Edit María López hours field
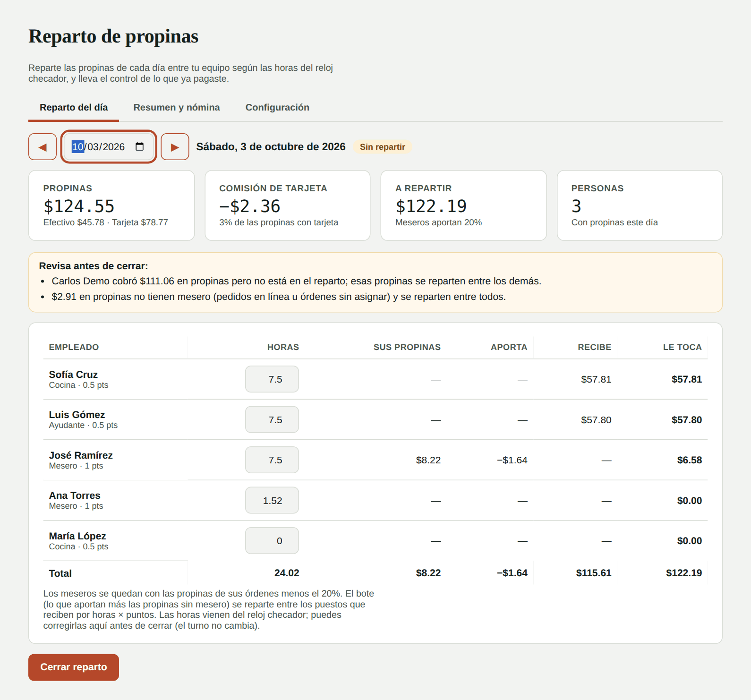Screen dimensions: 751x700 [x=272, y=541]
